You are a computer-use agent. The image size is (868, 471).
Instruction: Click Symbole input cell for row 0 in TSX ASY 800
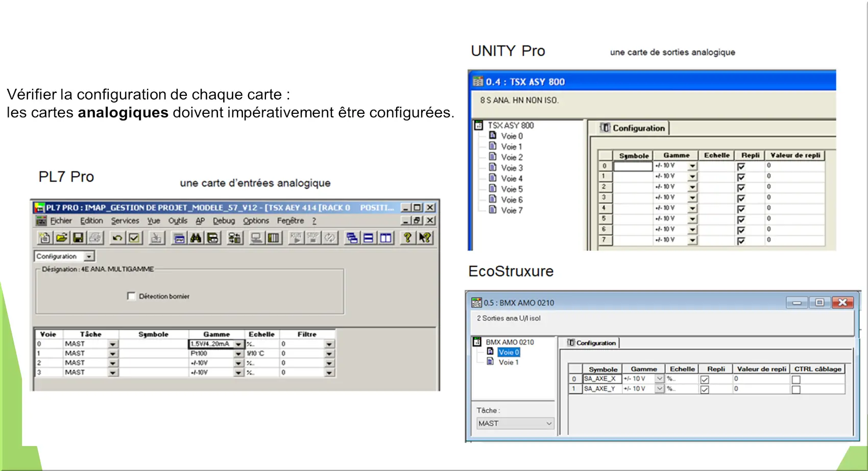point(633,166)
